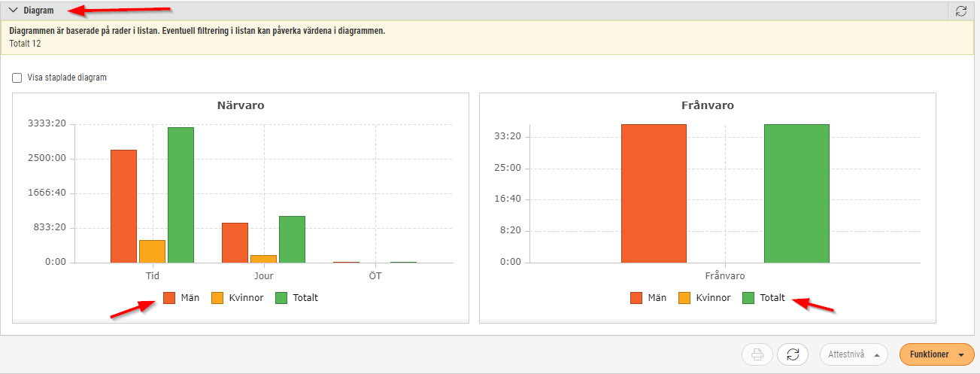
Task: Click the print icon button
Action: click(757, 354)
